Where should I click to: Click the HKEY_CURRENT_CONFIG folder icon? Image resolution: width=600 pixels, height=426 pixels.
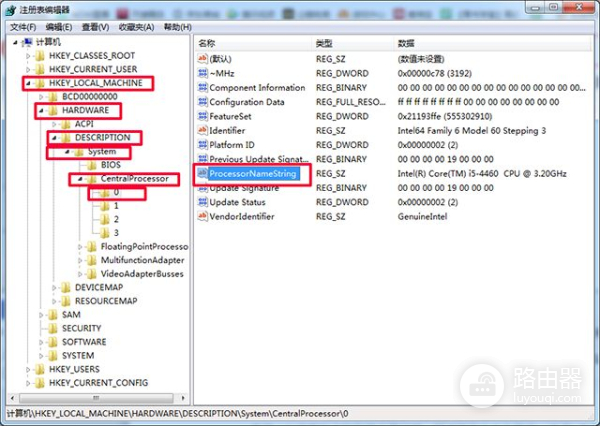(39, 383)
